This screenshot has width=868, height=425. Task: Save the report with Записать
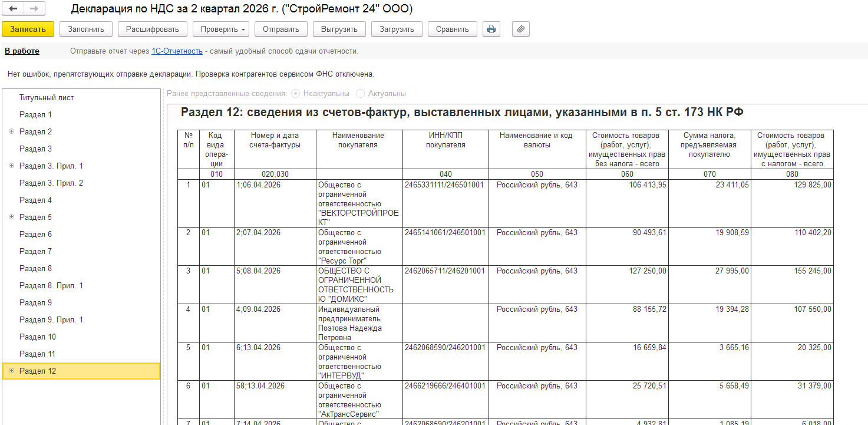pos(28,29)
